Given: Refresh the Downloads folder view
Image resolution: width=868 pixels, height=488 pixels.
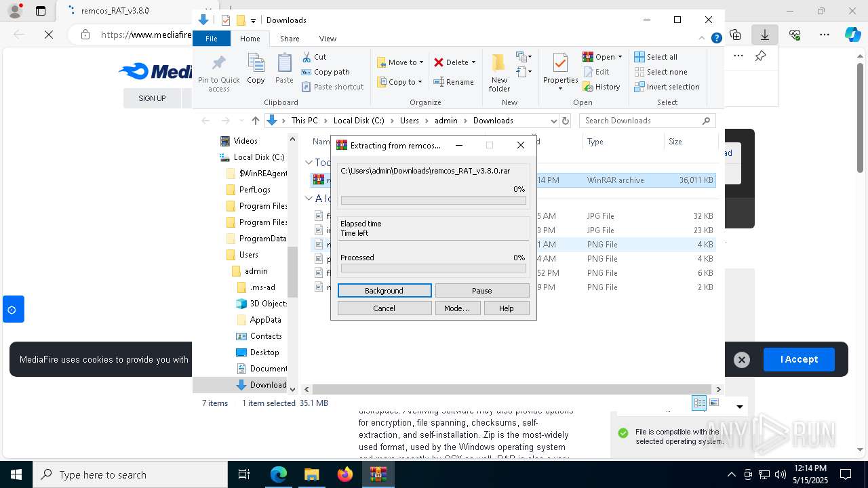Looking at the screenshot, I should tap(566, 121).
